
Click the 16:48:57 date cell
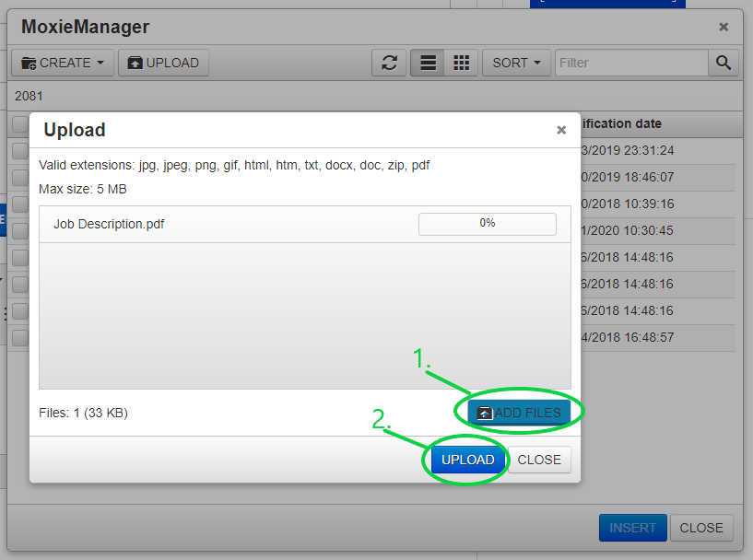point(627,337)
